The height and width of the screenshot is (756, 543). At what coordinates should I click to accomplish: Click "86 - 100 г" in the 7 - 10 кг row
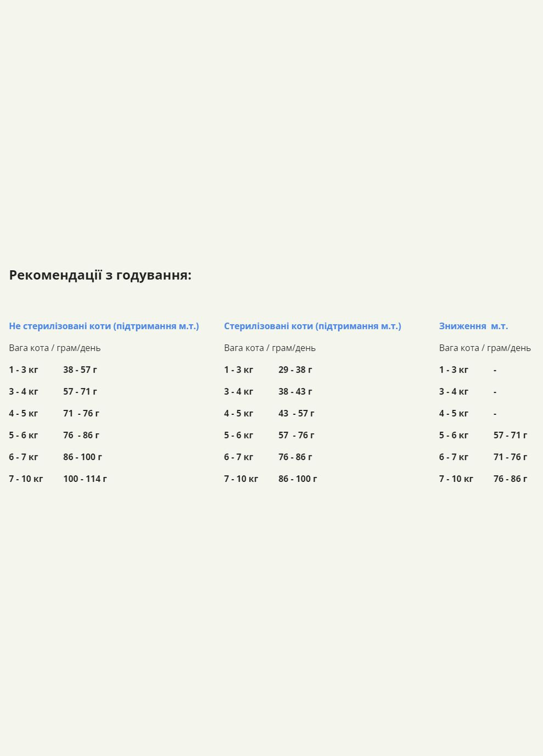(x=298, y=479)
